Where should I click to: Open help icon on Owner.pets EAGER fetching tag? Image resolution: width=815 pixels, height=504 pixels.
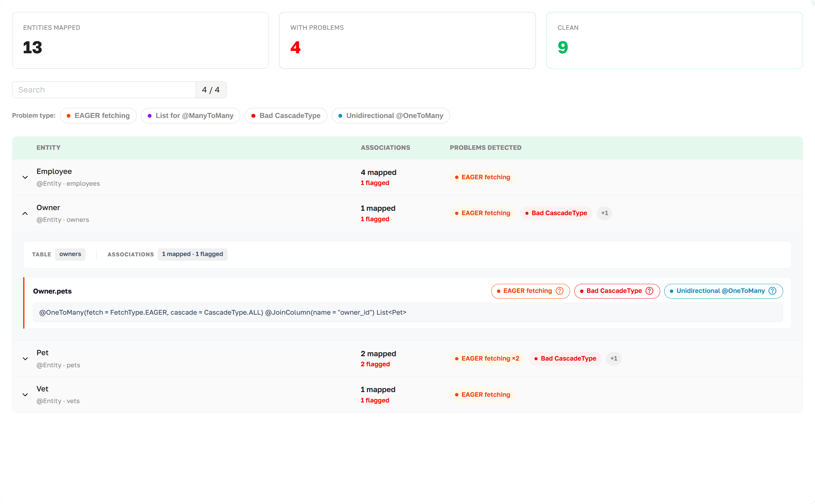560,291
